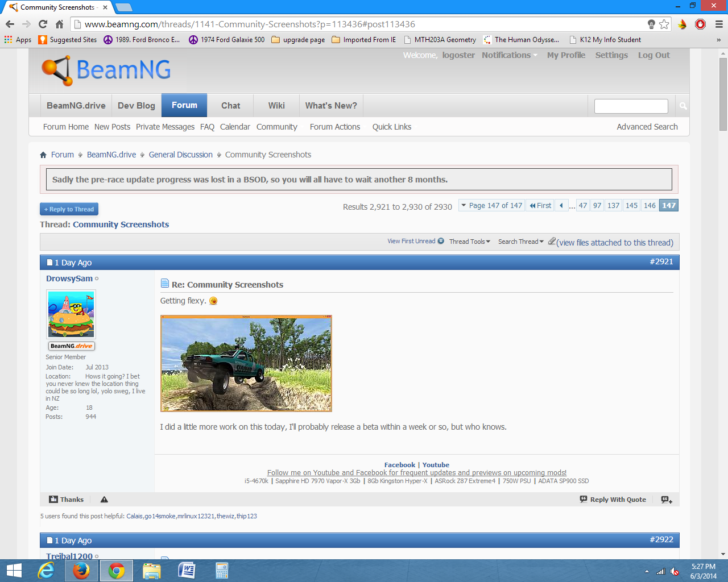
Task: Show hidden system tray icons
Action: (647, 571)
